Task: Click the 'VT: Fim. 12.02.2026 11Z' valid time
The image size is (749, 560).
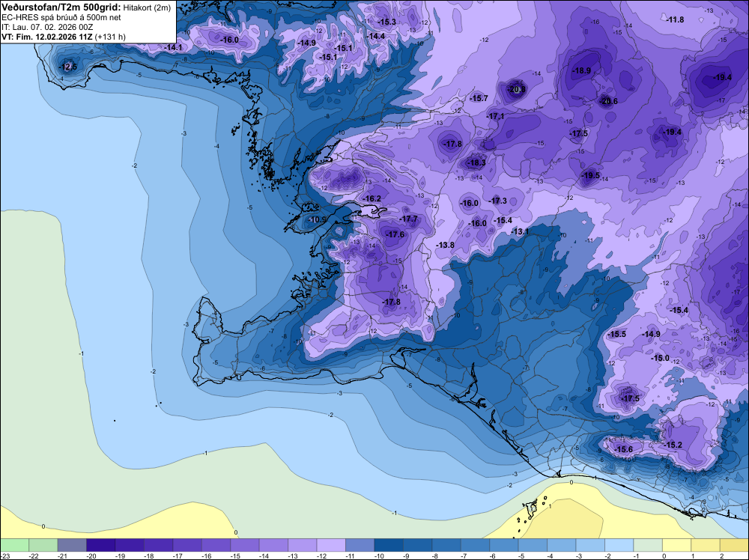Action: tap(47, 37)
